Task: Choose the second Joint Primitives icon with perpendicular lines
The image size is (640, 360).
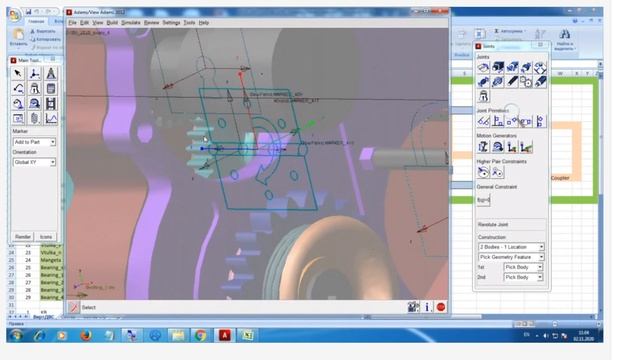Action: click(x=498, y=121)
